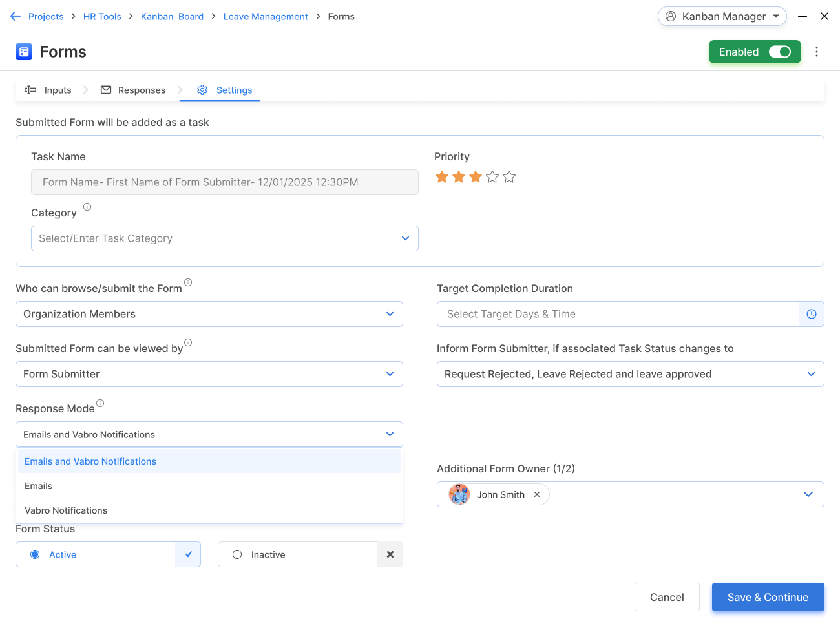Click the Cancel button

(x=667, y=597)
